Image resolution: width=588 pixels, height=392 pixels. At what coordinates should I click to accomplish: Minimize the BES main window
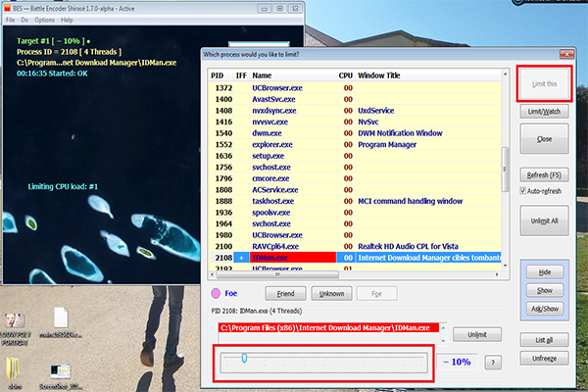[x=264, y=8]
